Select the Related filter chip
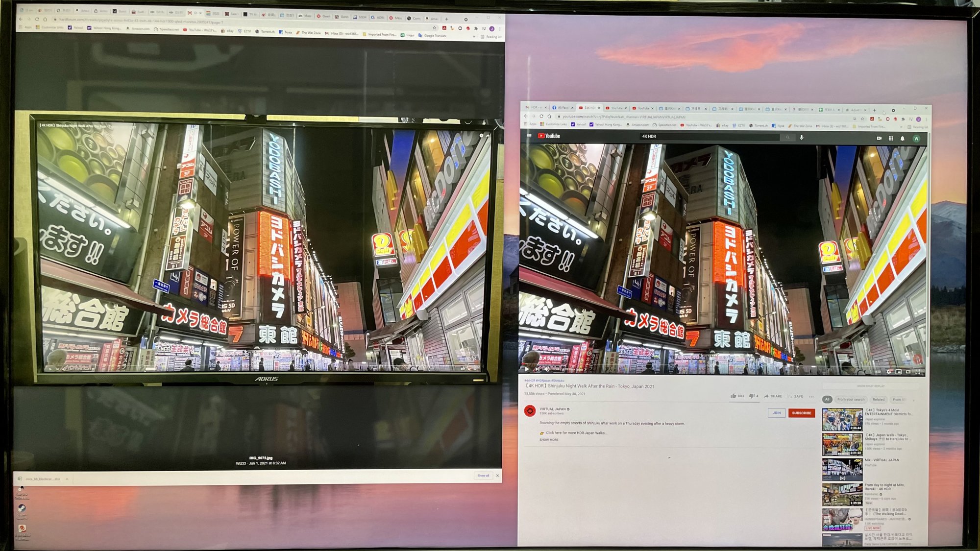This screenshot has height=551, width=980. 879,400
